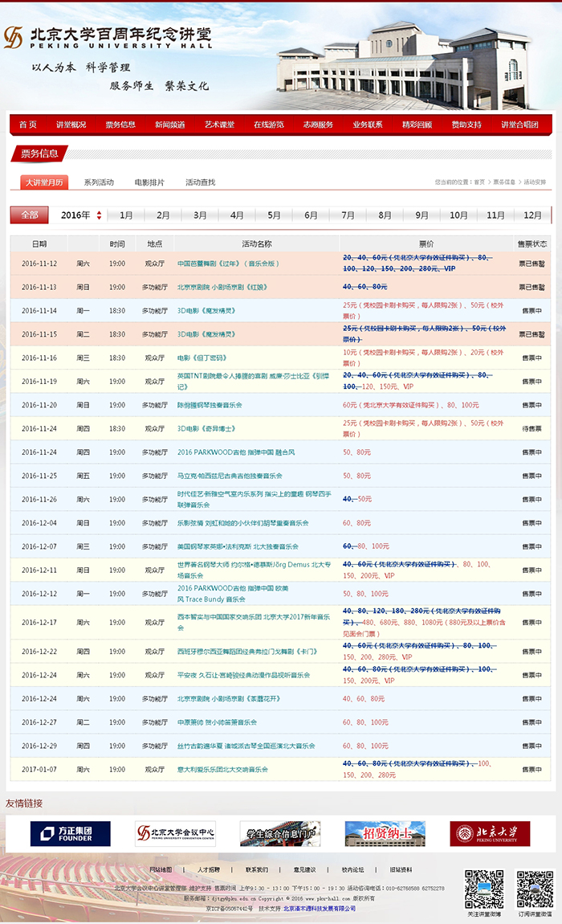Screen dimensions: 562x924
Task: Open the 旧站资料 footer link
Action: coord(401,869)
